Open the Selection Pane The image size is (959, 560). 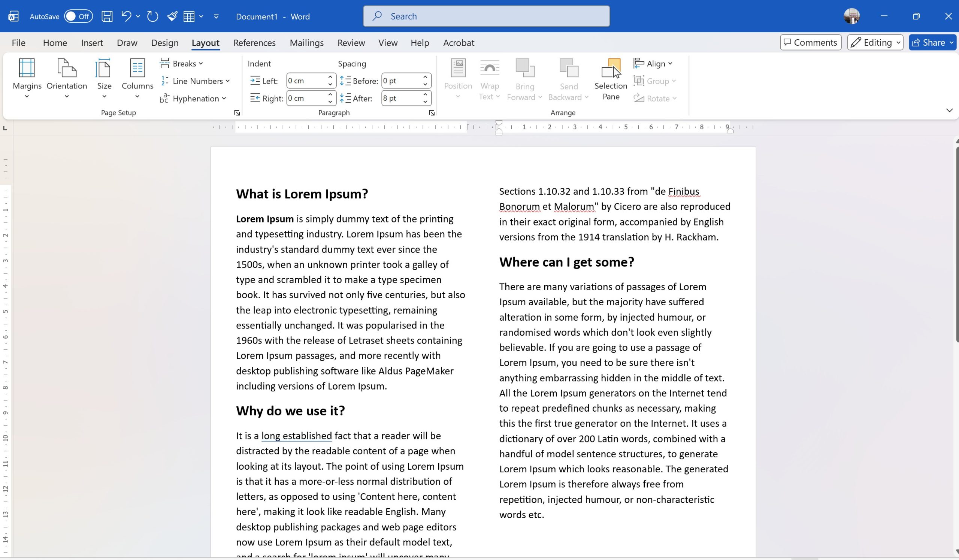click(610, 79)
